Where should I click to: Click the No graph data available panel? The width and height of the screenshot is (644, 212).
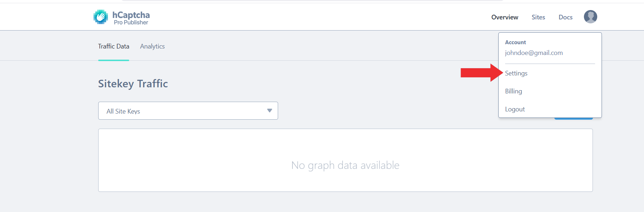(x=345, y=165)
